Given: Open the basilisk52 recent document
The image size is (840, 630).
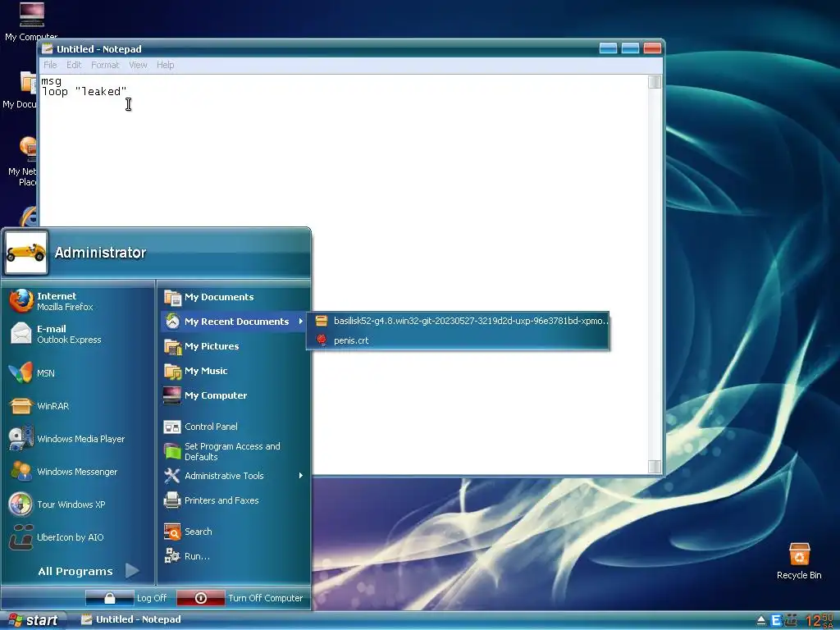Looking at the screenshot, I should click(x=459, y=321).
